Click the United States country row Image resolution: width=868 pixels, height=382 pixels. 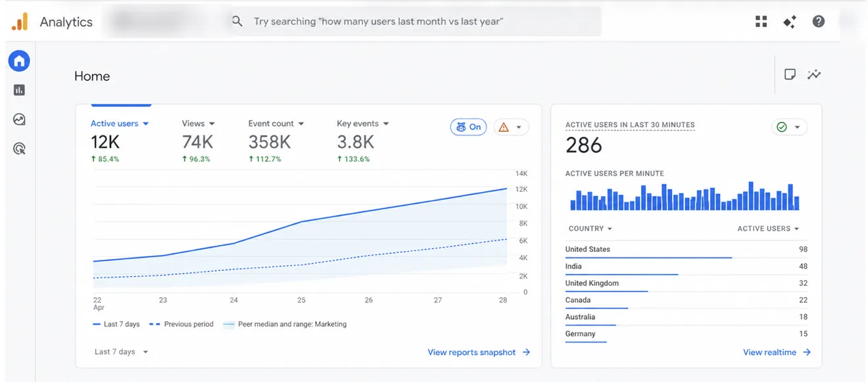pyautogui.click(x=686, y=250)
